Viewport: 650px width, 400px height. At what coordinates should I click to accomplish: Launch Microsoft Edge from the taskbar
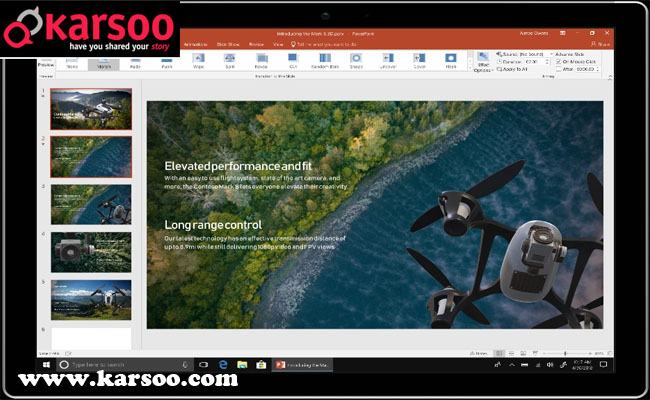coord(223,365)
